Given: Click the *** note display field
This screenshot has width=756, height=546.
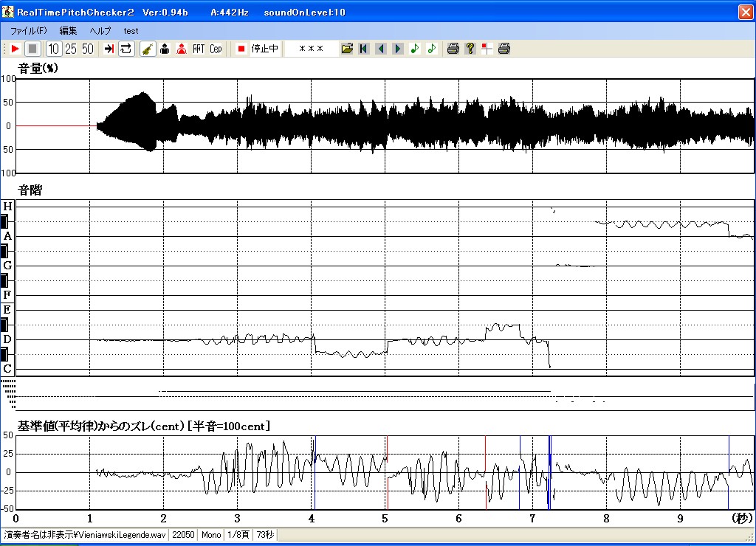Looking at the screenshot, I should point(311,49).
